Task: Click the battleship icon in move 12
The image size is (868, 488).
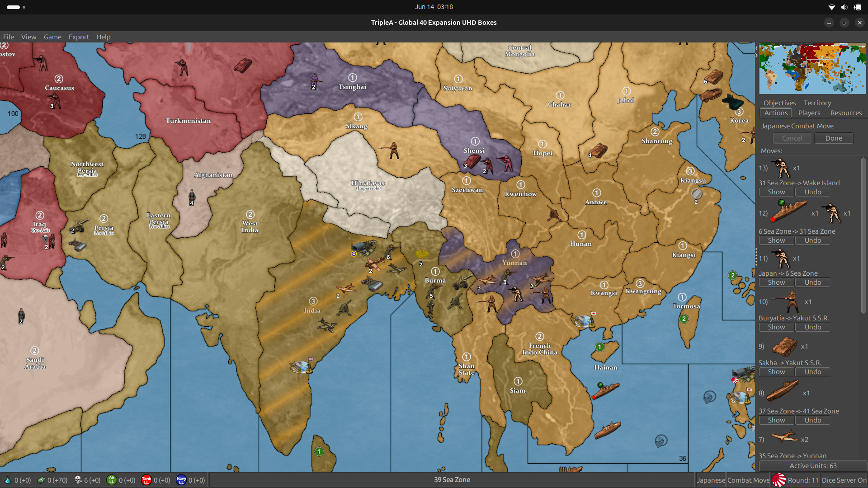Action: (789, 212)
